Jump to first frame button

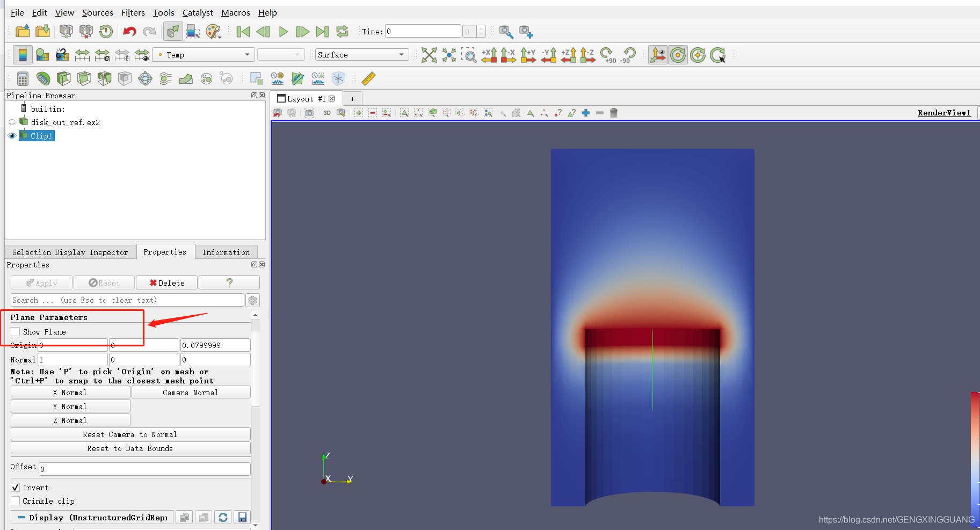[243, 32]
